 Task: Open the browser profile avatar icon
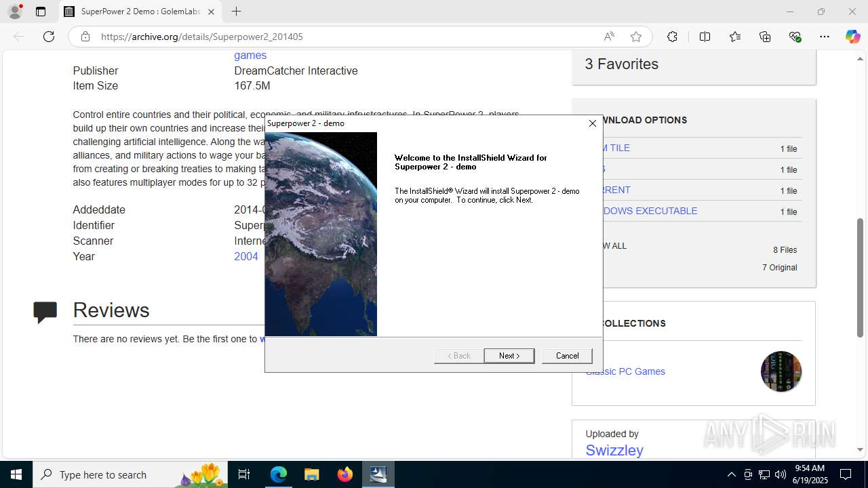click(15, 12)
